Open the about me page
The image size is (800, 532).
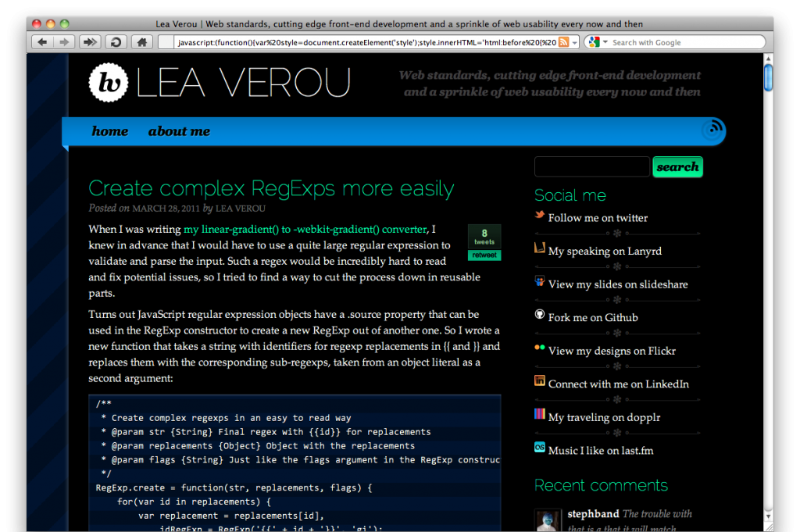179,131
